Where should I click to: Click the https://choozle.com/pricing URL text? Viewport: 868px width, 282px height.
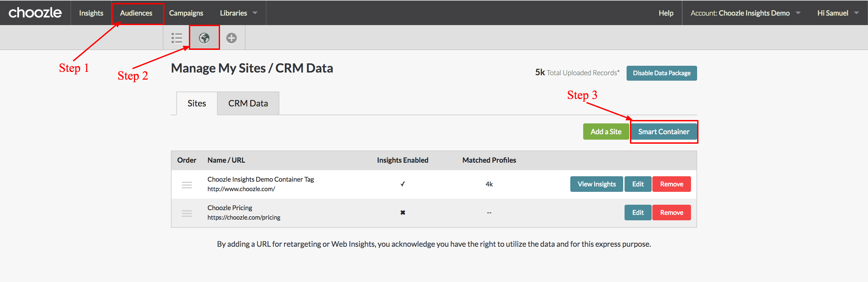pyautogui.click(x=244, y=218)
